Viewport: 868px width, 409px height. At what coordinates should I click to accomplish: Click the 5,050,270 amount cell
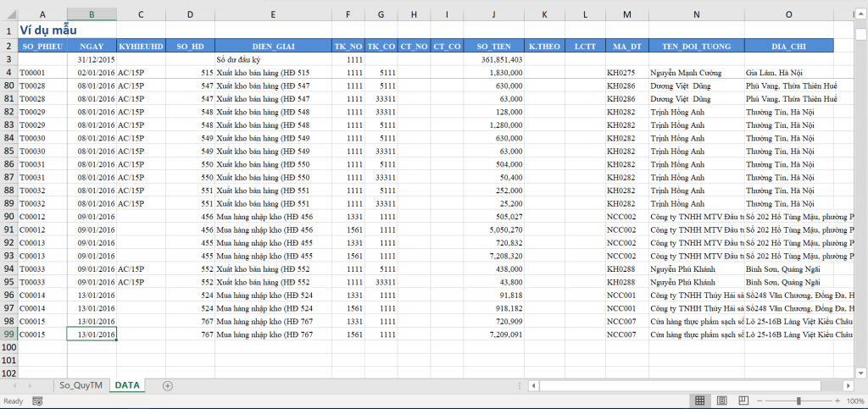pyautogui.click(x=493, y=229)
